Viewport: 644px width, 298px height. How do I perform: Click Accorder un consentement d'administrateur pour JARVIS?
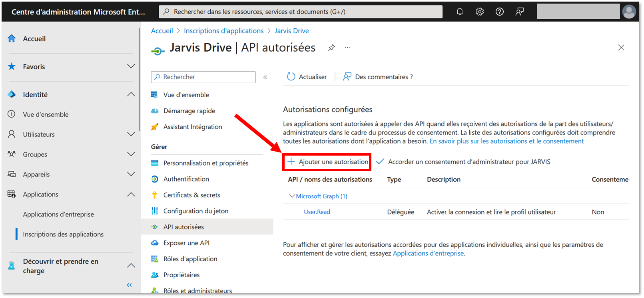coord(463,162)
